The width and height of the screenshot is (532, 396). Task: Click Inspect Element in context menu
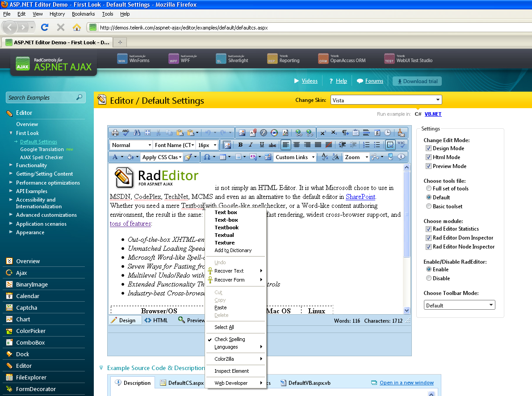(x=232, y=371)
